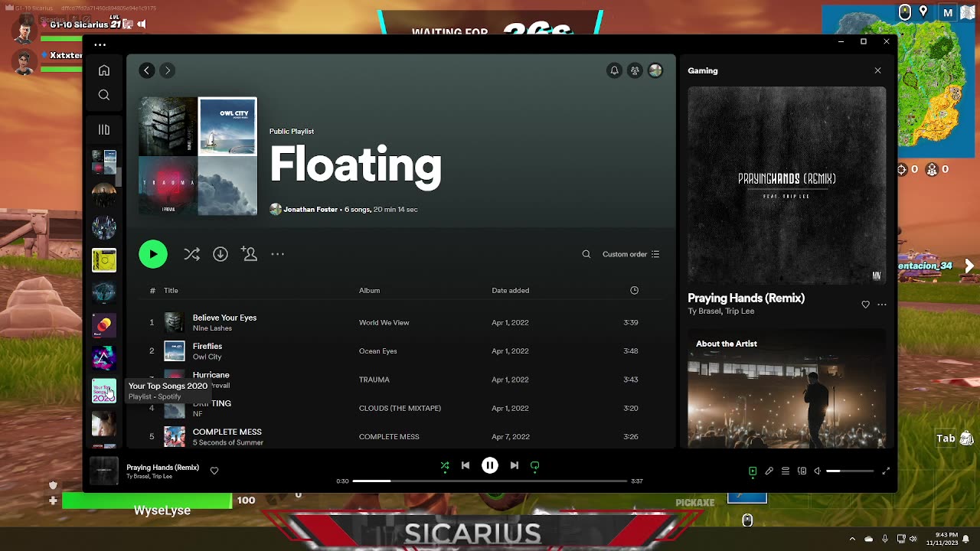This screenshot has width=980, height=551.
Task: Sort by the Title column header
Action: [x=171, y=291]
